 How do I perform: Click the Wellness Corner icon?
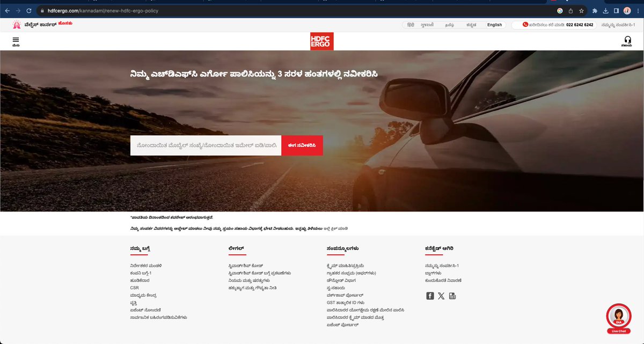pyautogui.click(x=17, y=24)
